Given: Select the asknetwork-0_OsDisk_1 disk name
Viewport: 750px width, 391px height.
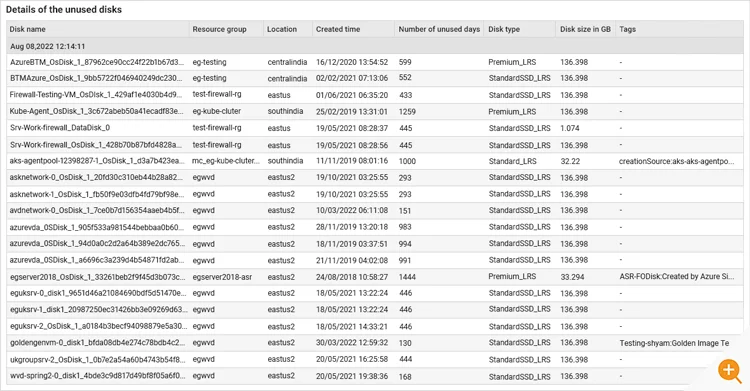Looking at the screenshot, I should [96, 178].
